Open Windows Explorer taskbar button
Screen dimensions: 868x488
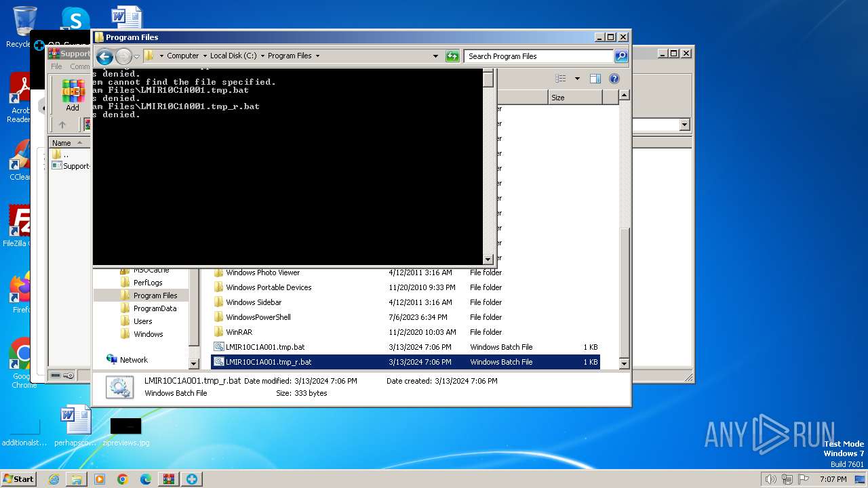pos(77,479)
